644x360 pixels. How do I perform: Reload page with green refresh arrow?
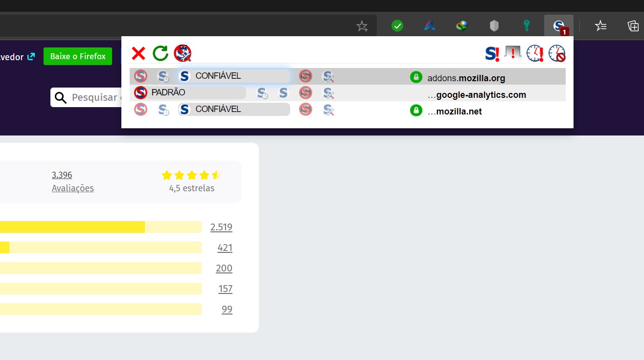161,53
